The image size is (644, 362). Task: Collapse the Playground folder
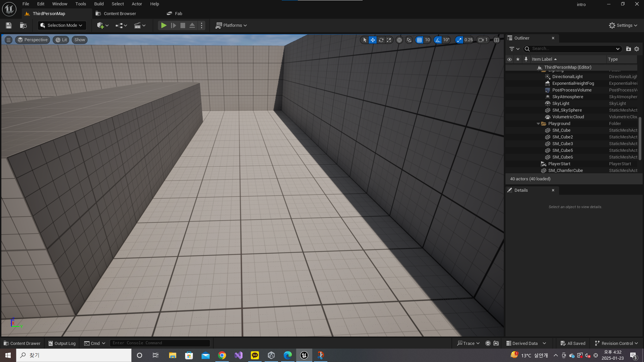coord(538,124)
